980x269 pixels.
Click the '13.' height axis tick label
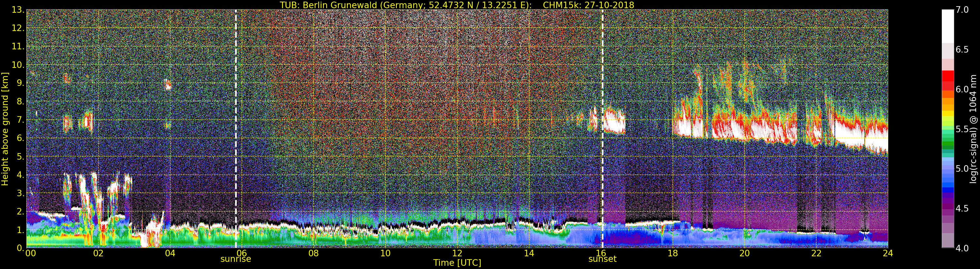pyautogui.click(x=18, y=10)
